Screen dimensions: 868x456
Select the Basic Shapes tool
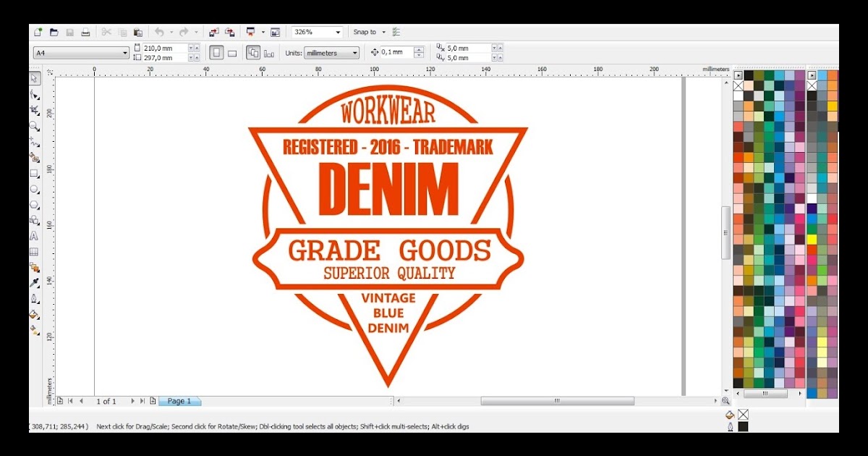tap(34, 220)
